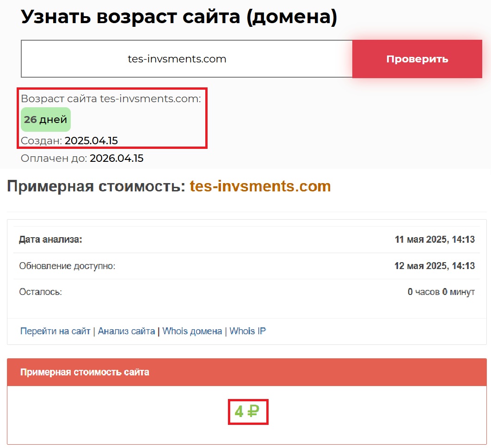Follow the Whois IP link
The height and width of the screenshot is (448, 491).
click(247, 331)
